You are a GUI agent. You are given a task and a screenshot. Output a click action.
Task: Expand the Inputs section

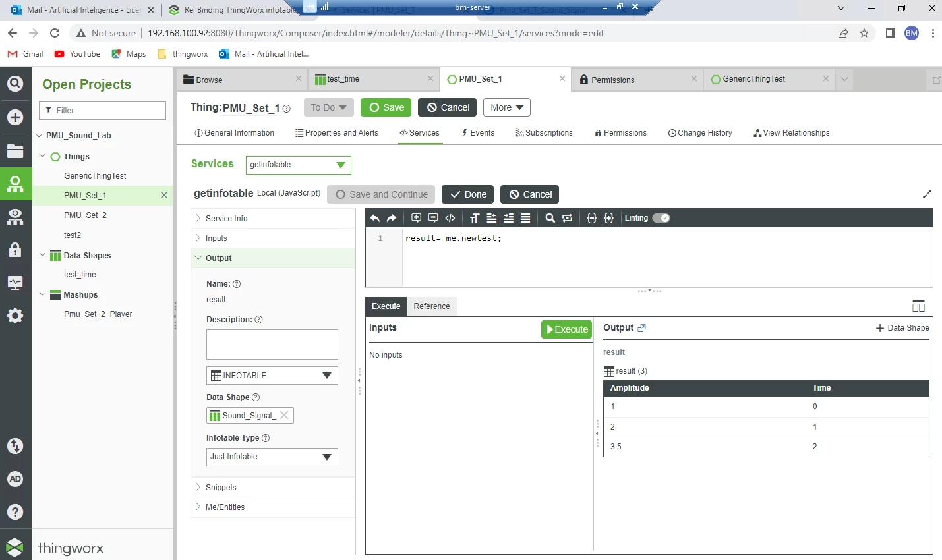(x=273, y=238)
